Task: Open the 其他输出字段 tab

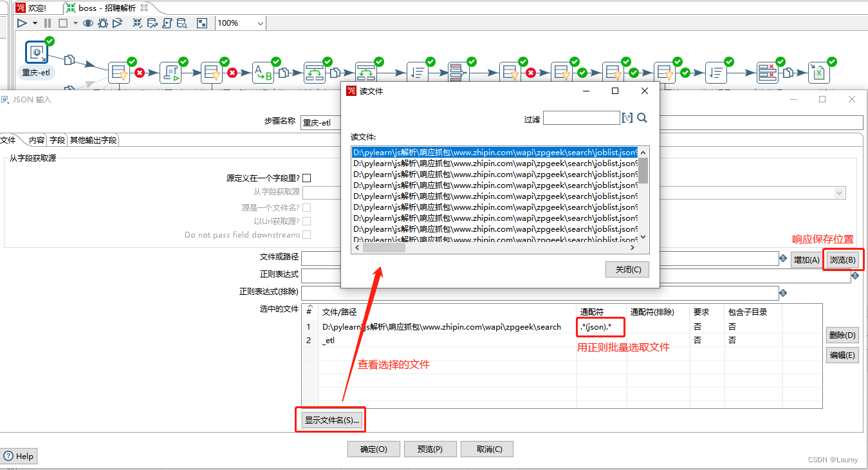Action: 93,140
